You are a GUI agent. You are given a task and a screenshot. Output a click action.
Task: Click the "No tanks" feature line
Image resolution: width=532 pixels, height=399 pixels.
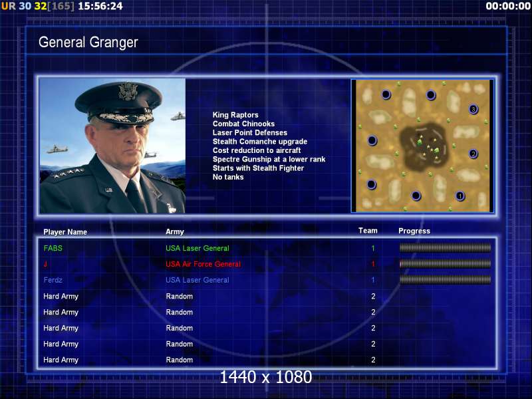[228, 177]
